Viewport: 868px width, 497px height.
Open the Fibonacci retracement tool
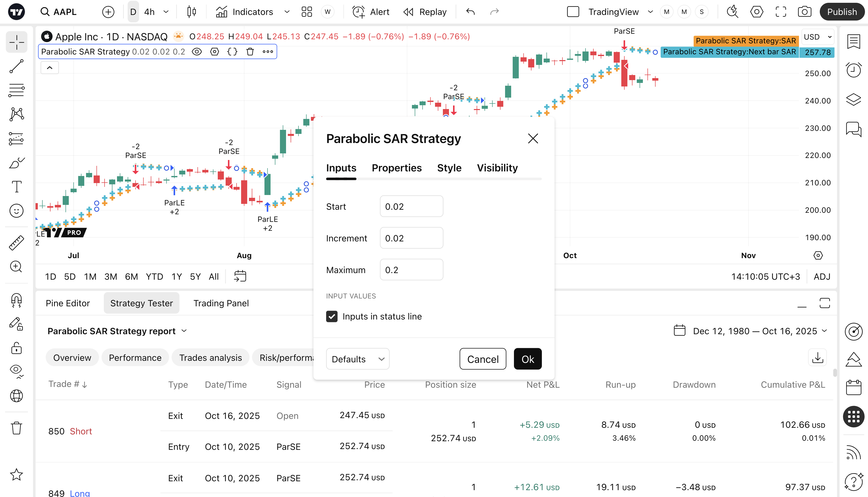(x=16, y=91)
